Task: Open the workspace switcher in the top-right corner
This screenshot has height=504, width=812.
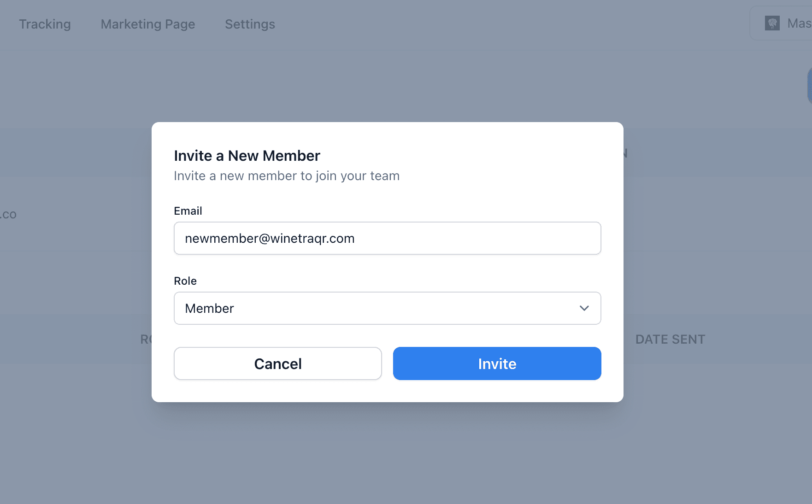Action: [x=788, y=23]
